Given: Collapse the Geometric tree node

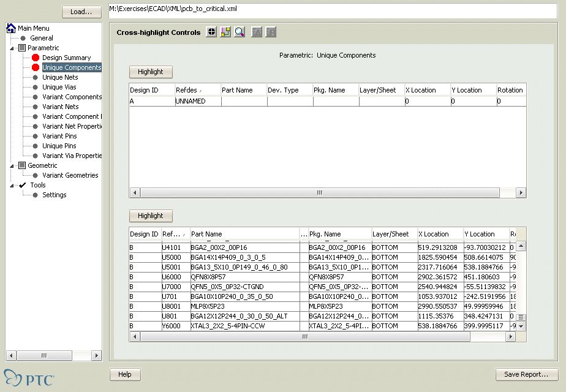Looking at the screenshot, I should (x=12, y=165).
